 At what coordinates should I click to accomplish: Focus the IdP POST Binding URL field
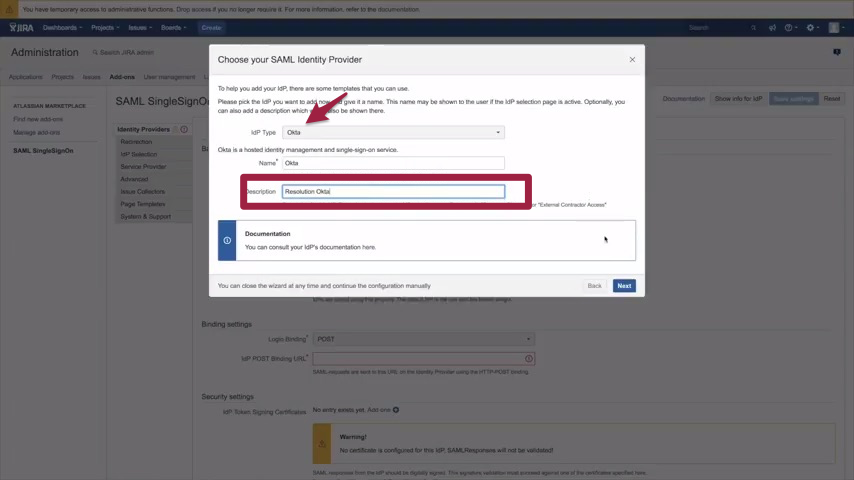423,359
